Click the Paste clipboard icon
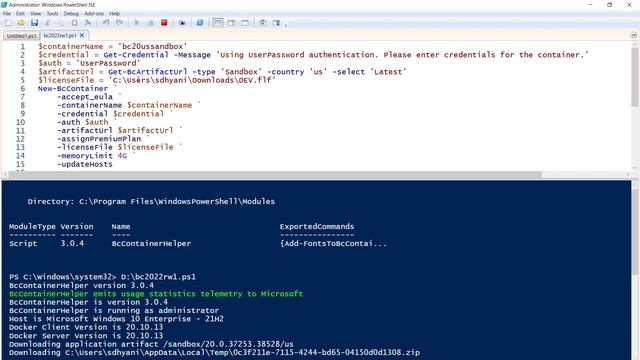Screen dimensions: 640x360 pyautogui.click(x=74, y=23)
